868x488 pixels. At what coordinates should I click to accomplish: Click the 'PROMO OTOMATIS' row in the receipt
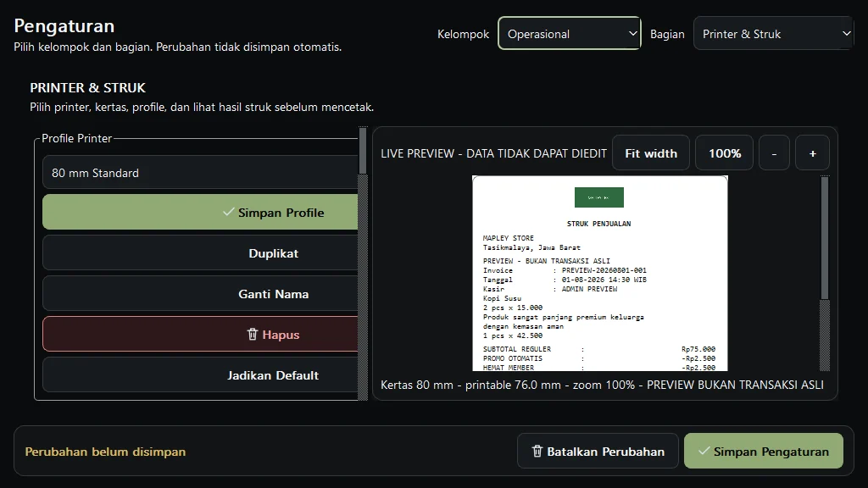pos(599,358)
